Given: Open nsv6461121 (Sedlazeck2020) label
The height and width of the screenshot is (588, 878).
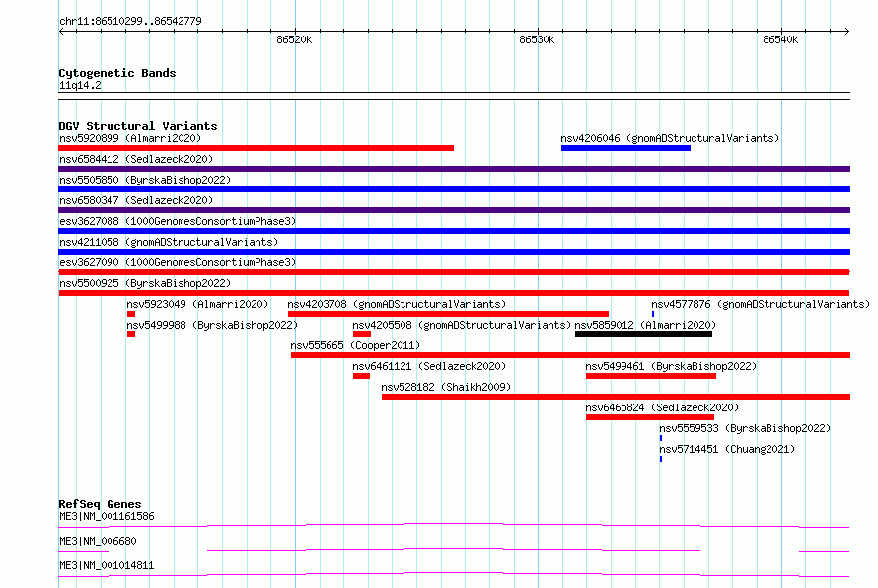Looking at the screenshot, I should tap(429, 366).
